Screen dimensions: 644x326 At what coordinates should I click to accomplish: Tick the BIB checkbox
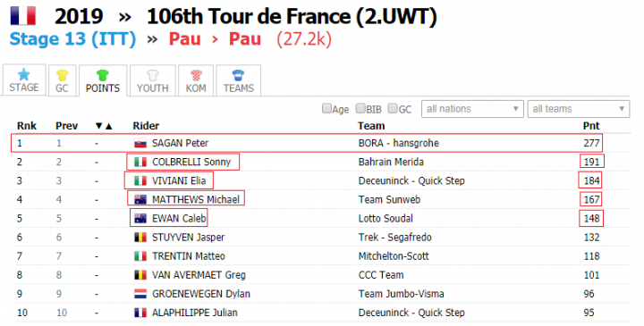[360, 109]
